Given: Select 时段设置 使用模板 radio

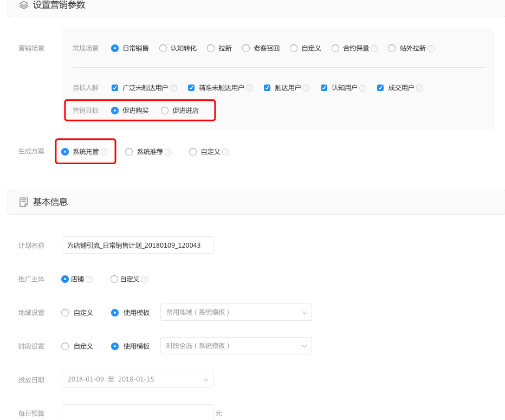Looking at the screenshot, I should click(x=115, y=346).
